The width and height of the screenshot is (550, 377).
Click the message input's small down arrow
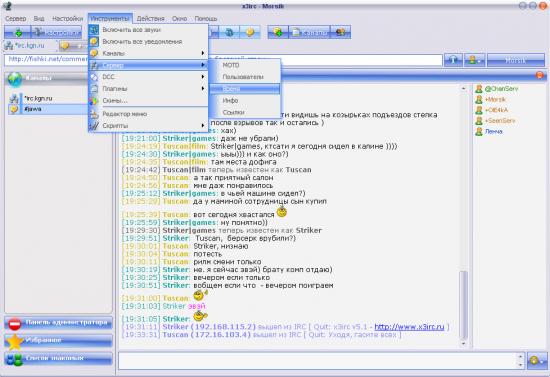click(520, 365)
